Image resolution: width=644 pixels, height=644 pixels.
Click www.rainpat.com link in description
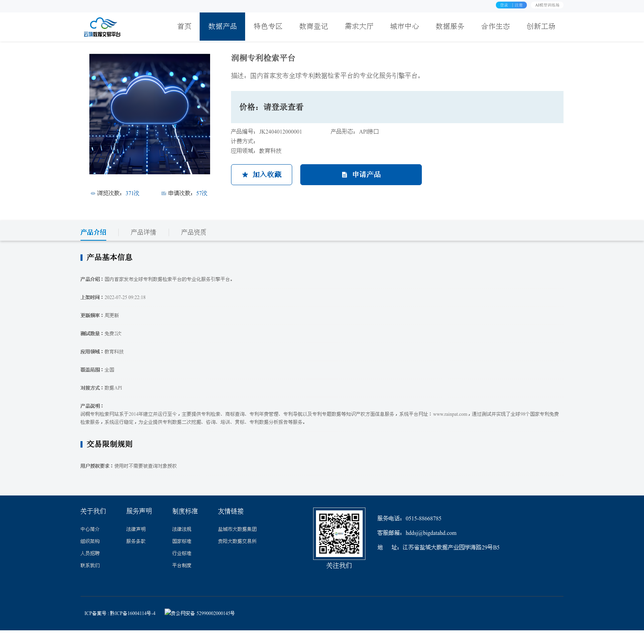pos(450,414)
